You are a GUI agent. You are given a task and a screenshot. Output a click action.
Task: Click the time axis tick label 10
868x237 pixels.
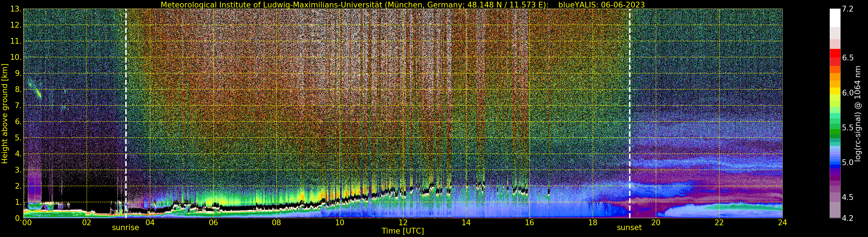(x=340, y=223)
